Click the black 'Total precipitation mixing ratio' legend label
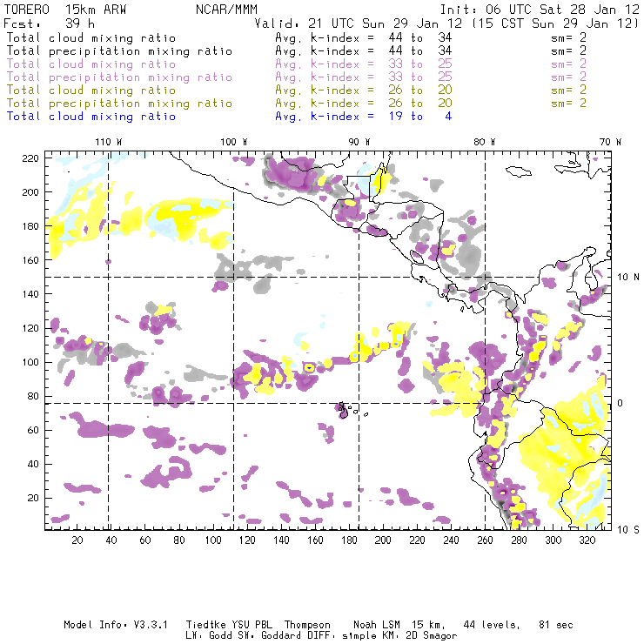 (x=119, y=51)
